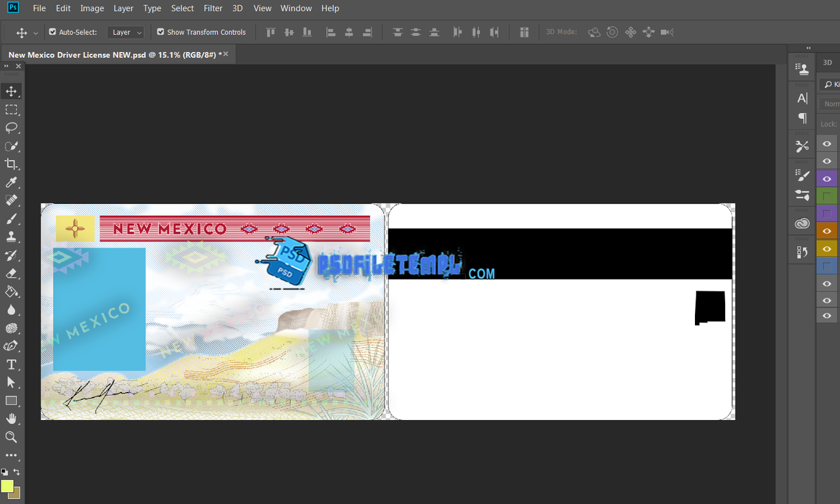Open the Character panel icon
Image resolution: width=840 pixels, height=504 pixels.
click(x=802, y=98)
